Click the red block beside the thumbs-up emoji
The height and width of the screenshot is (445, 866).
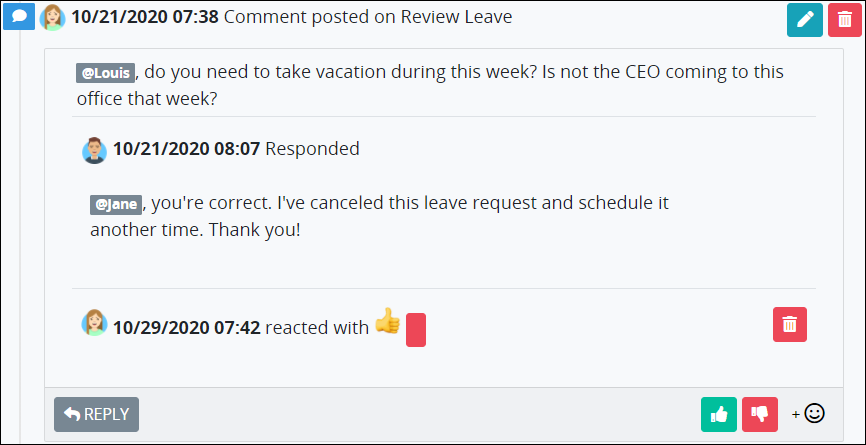pyautogui.click(x=416, y=330)
